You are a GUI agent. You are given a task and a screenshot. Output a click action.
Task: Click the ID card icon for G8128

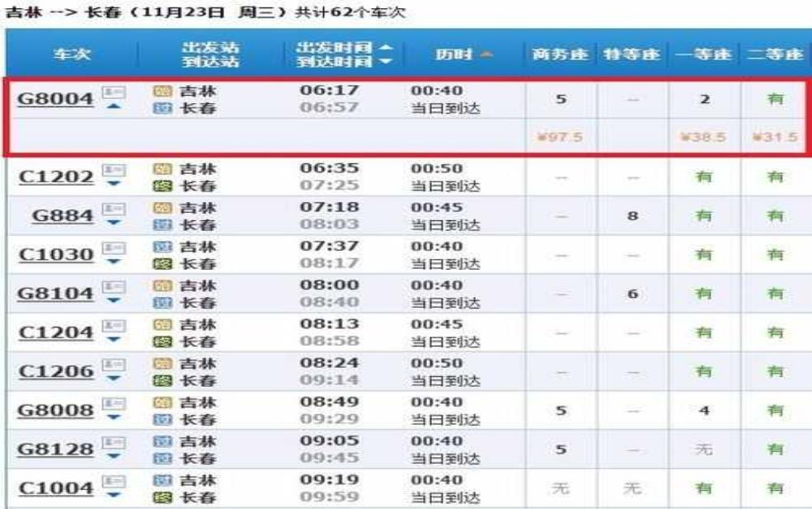(x=114, y=442)
